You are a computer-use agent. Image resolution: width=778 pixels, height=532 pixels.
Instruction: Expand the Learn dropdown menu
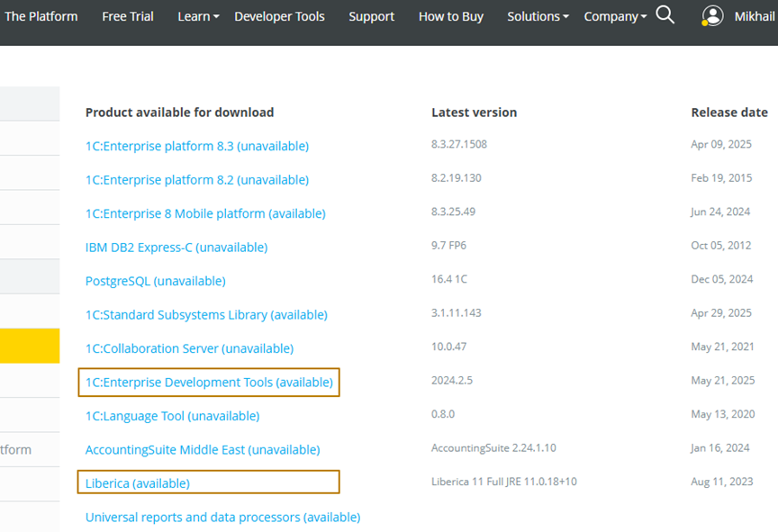[x=198, y=16]
